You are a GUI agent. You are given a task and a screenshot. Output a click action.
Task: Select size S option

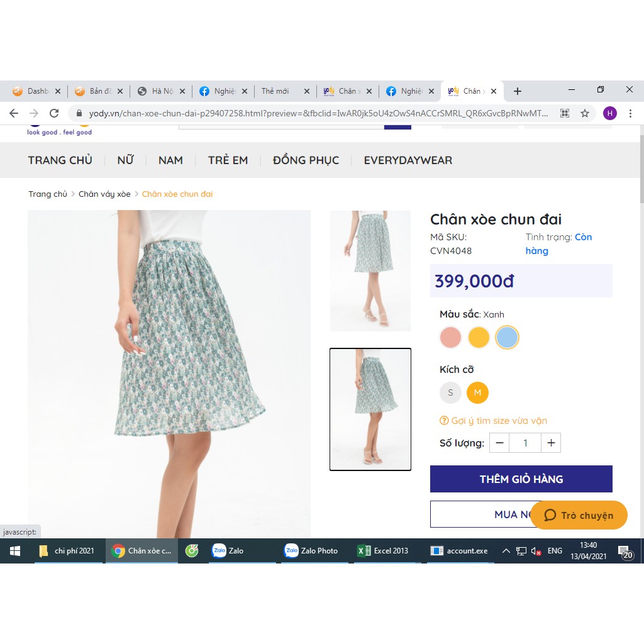[450, 393]
